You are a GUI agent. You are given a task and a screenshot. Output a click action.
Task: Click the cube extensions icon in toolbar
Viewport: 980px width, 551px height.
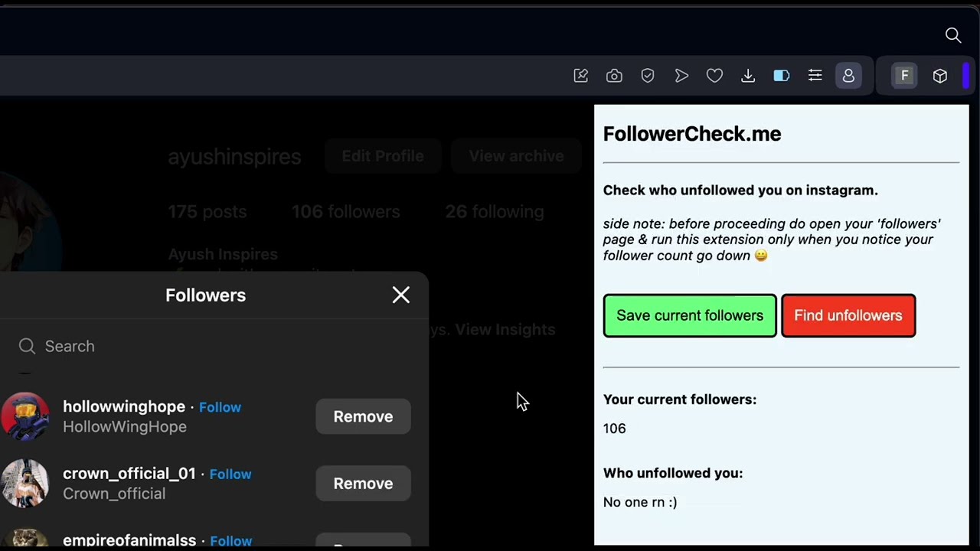click(x=940, y=76)
